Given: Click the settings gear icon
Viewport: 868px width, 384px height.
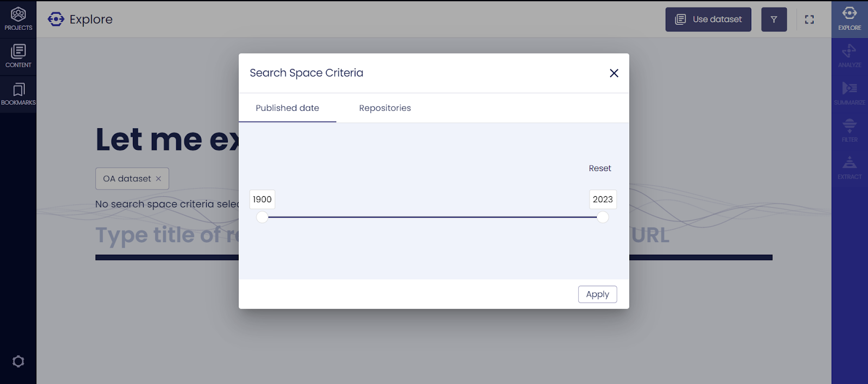Looking at the screenshot, I should point(18,362).
